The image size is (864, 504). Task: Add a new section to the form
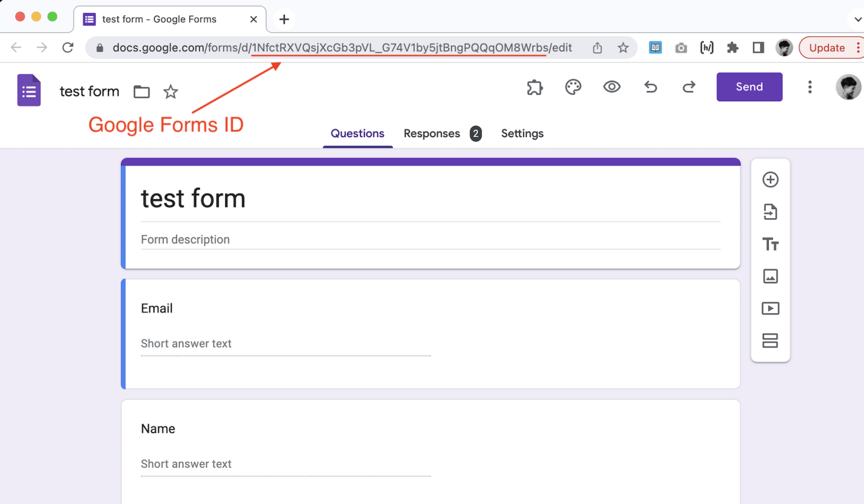click(x=770, y=340)
